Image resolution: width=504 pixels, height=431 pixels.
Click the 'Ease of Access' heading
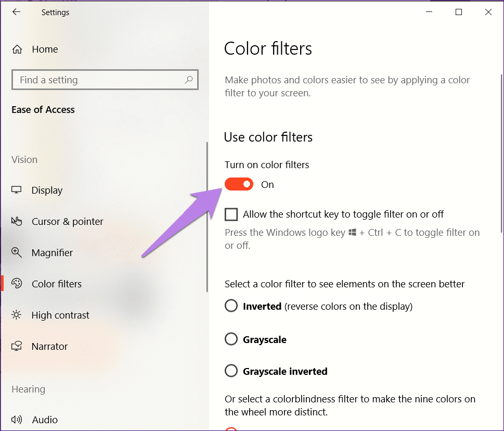43,110
